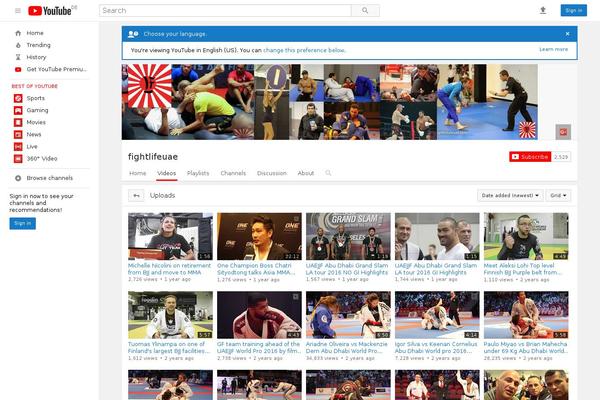Viewport: 600px width, 400px height.
Task: Open the Discussion tab
Action: coord(272,173)
